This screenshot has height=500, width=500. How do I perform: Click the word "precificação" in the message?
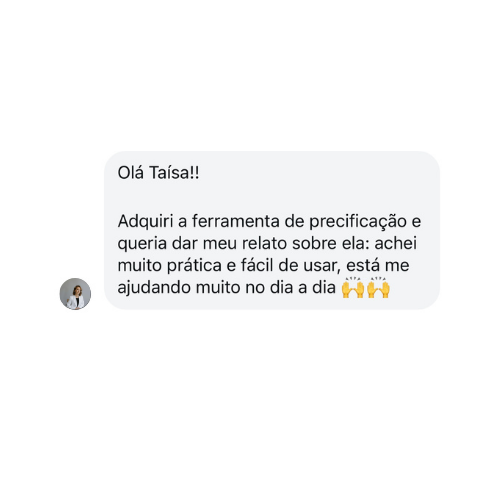(358, 221)
